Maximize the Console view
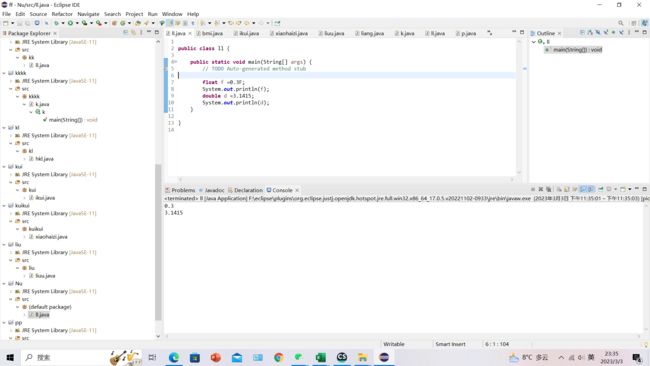 (645, 189)
